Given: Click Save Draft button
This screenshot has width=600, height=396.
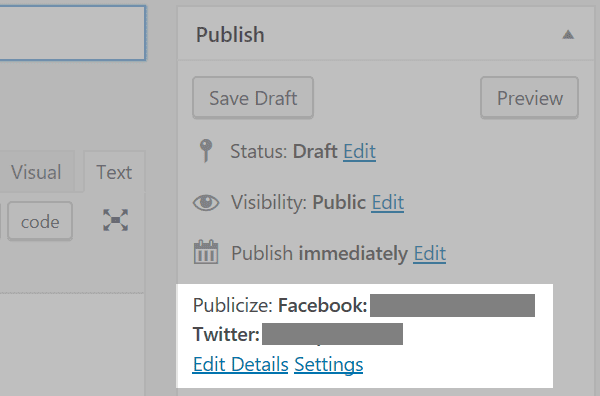Looking at the screenshot, I should pyautogui.click(x=253, y=98).
